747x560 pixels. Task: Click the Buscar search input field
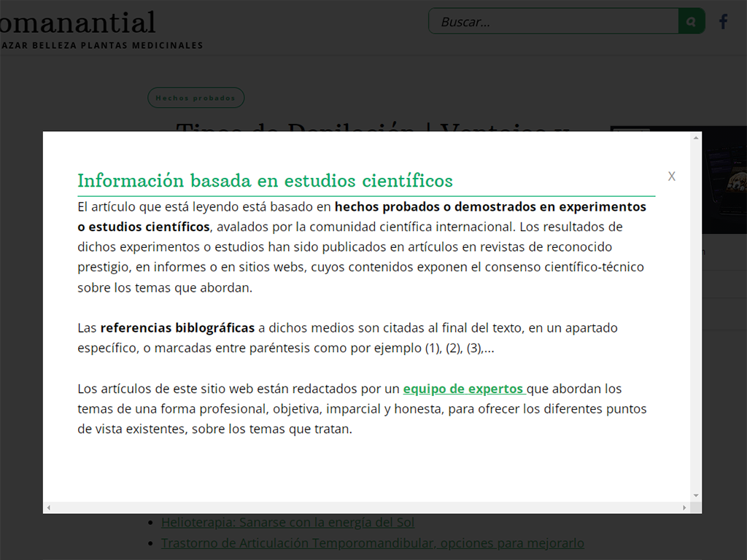pos(554,21)
